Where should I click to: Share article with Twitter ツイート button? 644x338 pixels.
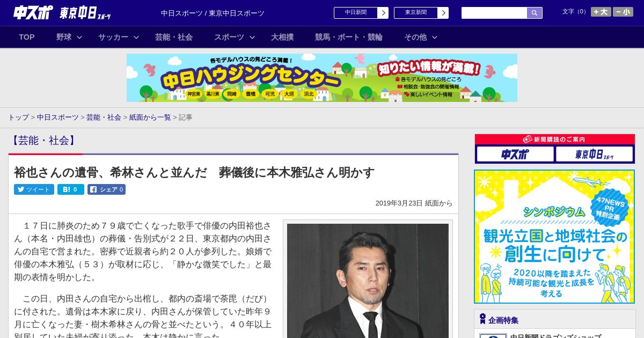tap(34, 189)
